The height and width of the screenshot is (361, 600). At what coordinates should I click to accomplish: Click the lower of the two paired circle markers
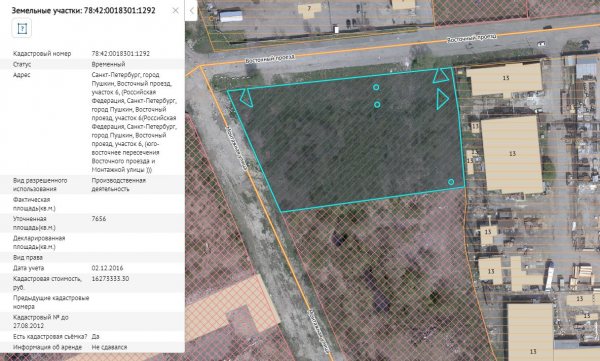point(377,105)
